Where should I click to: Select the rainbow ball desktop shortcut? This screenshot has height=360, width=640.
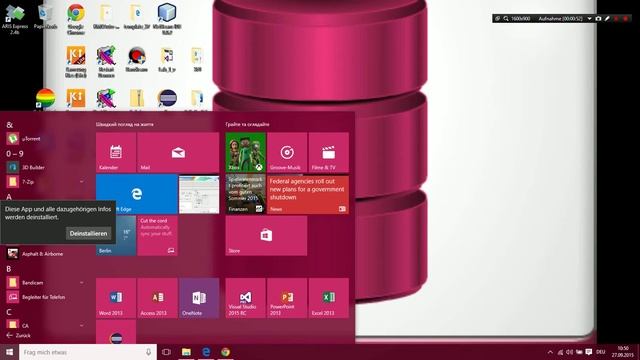pos(45,99)
